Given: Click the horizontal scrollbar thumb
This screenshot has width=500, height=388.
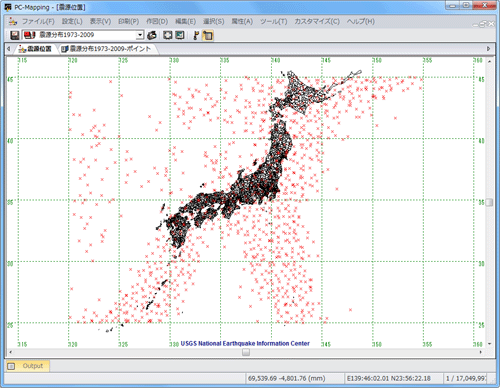Looking at the screenshot, I should (x=246, y=352).
